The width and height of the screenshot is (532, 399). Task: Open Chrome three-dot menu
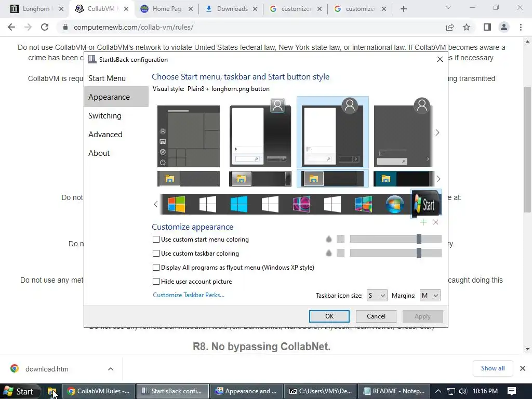point(521,27)
